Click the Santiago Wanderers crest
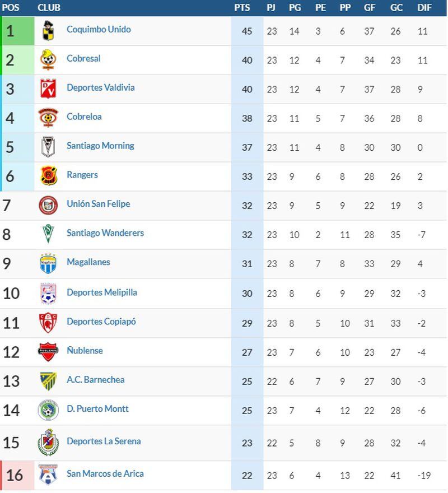448x493 pixels. click(48, 234)
